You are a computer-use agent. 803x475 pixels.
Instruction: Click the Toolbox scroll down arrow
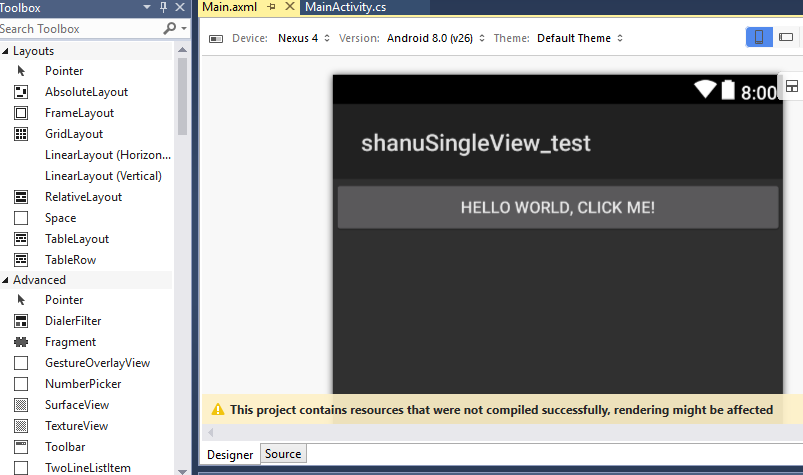coord(182,471)
